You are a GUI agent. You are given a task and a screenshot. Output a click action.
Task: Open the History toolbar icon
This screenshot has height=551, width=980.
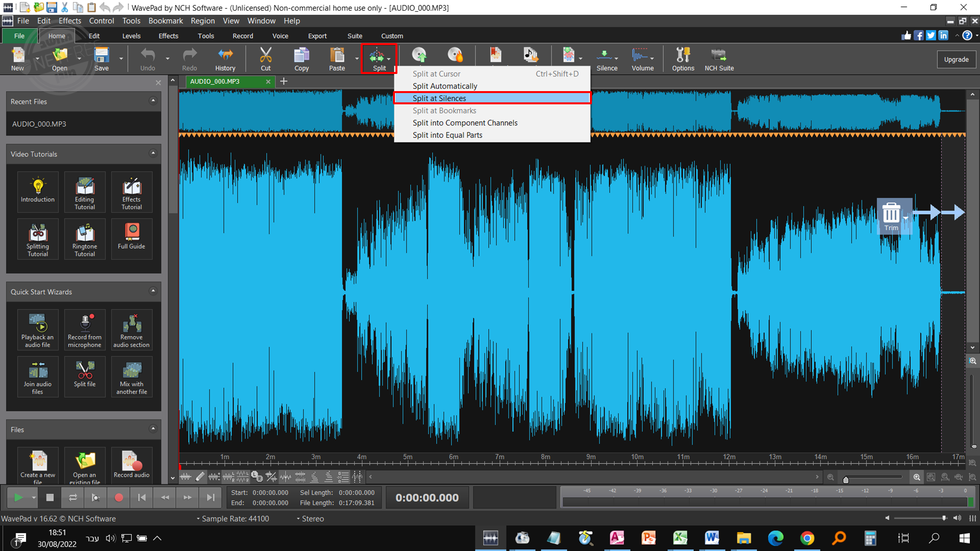click(225, 59)
